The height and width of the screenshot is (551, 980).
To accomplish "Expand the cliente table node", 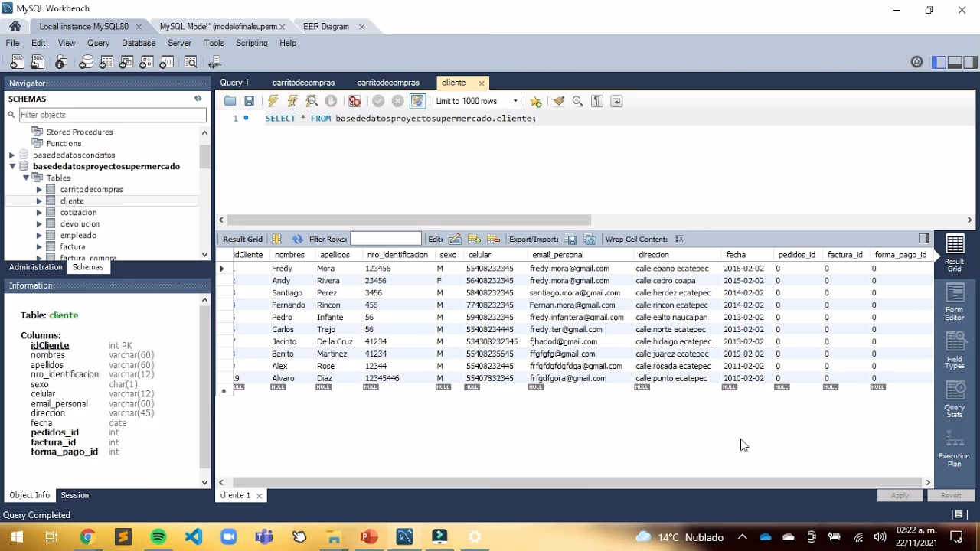I will coord(39,201).
